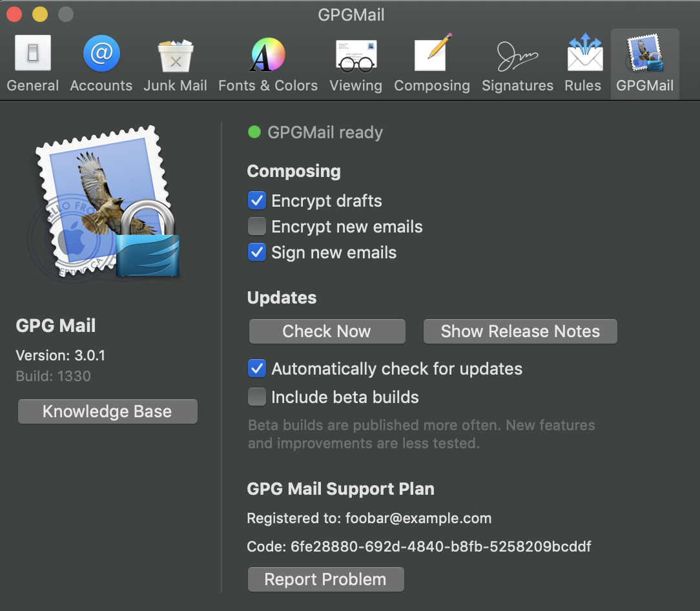This screenshot has height=611, width=700.
Task: Enable Include beta builds checkbox
Action: tap(257, 397)
